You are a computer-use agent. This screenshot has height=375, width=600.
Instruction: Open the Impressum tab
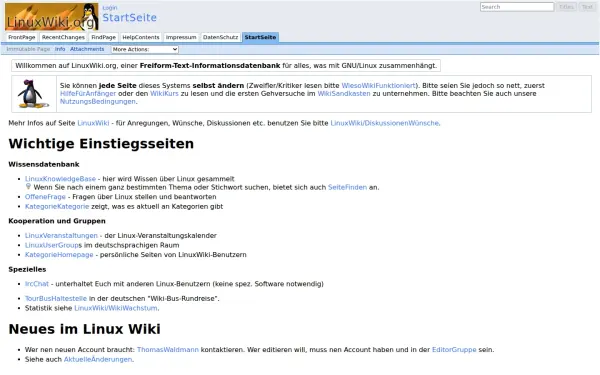point(181,37)
